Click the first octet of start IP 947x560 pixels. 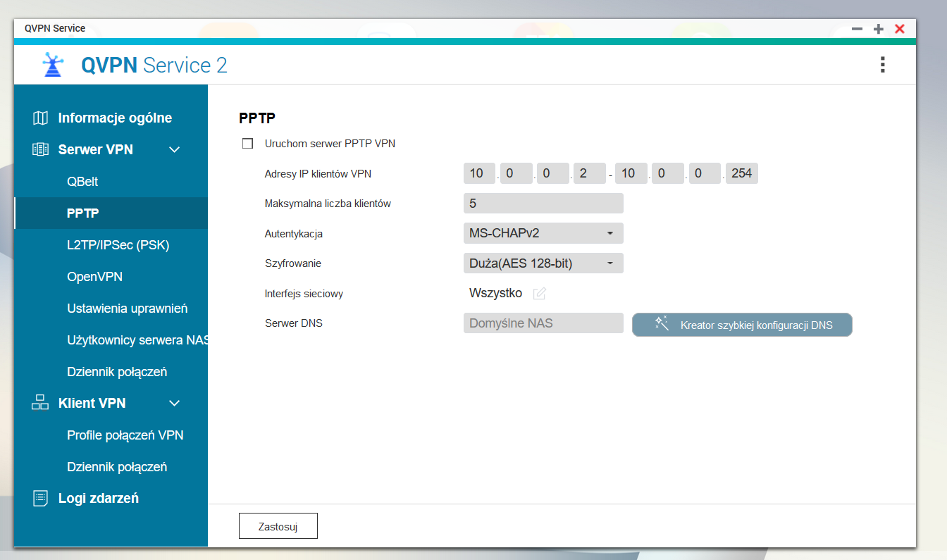pos(480,173)
